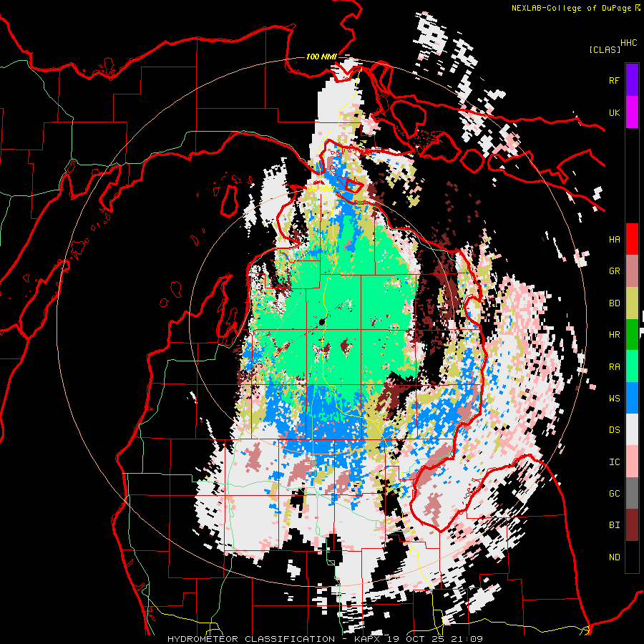Click the DS legend label
The width and height of the screenshot is (644, 644).
pos(615,430)
